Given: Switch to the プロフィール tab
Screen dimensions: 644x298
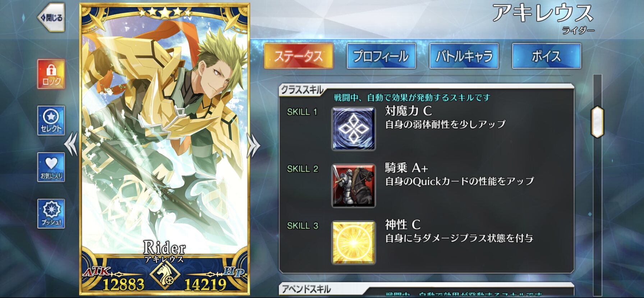Looking at the screenshot, I should coord(381,56).
